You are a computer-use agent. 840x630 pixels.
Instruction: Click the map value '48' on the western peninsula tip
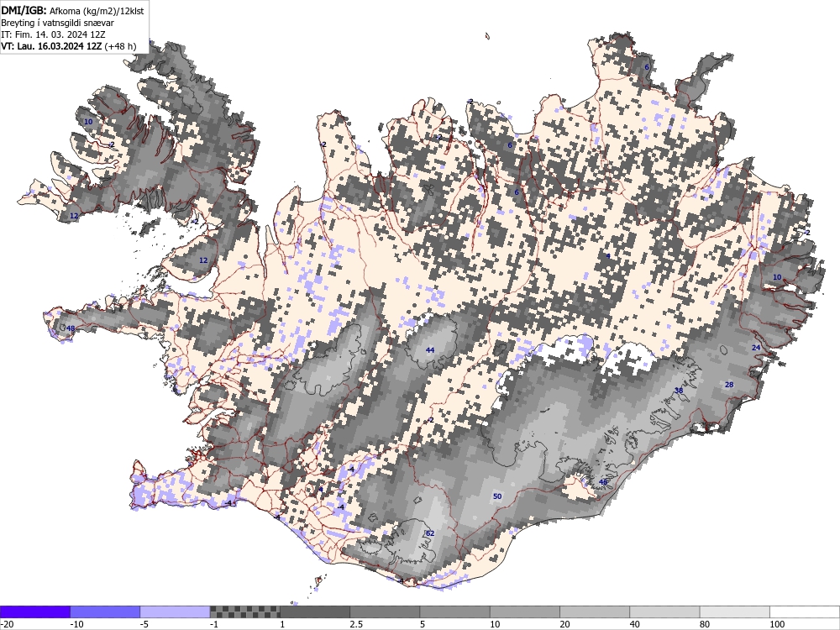[x=71, y=328]
